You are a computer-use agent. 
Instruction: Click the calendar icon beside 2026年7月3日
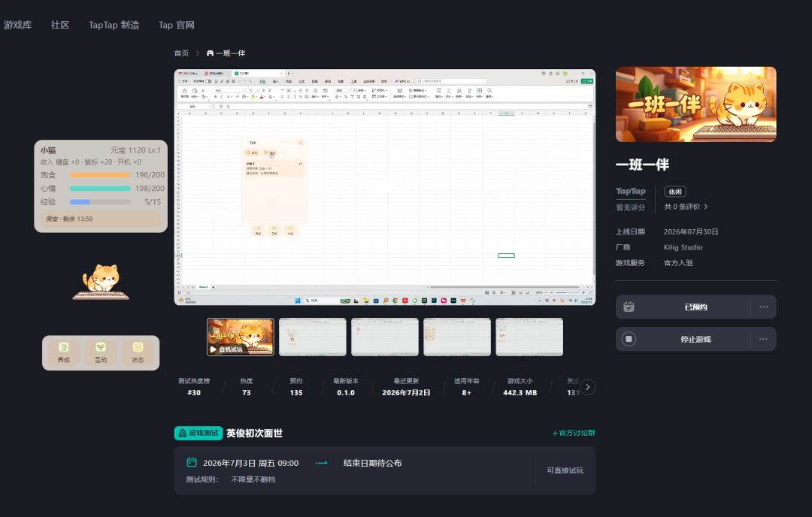192,462
